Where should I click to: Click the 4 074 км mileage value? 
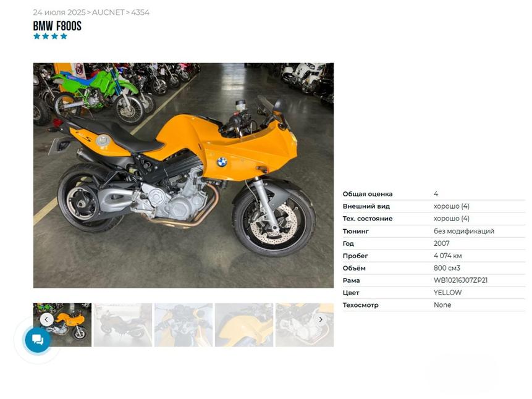click(x=447, y=256)
